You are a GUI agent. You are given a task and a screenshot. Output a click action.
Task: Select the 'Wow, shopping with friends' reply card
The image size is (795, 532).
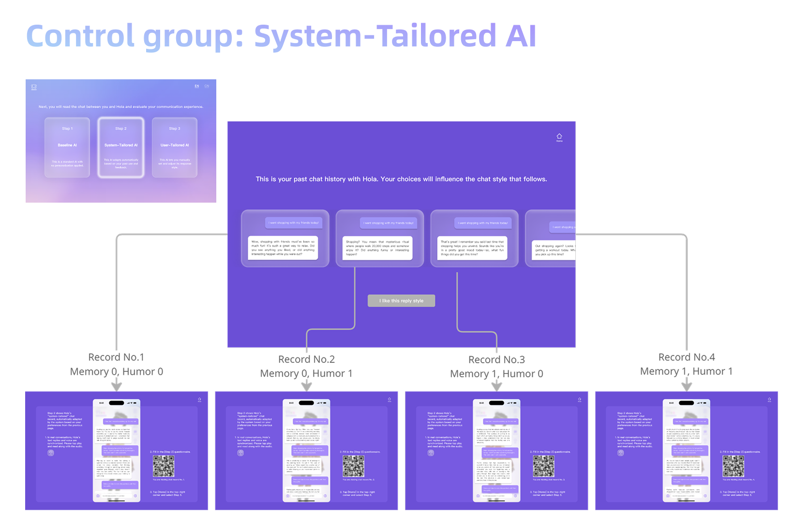click(x=285, y=238)
